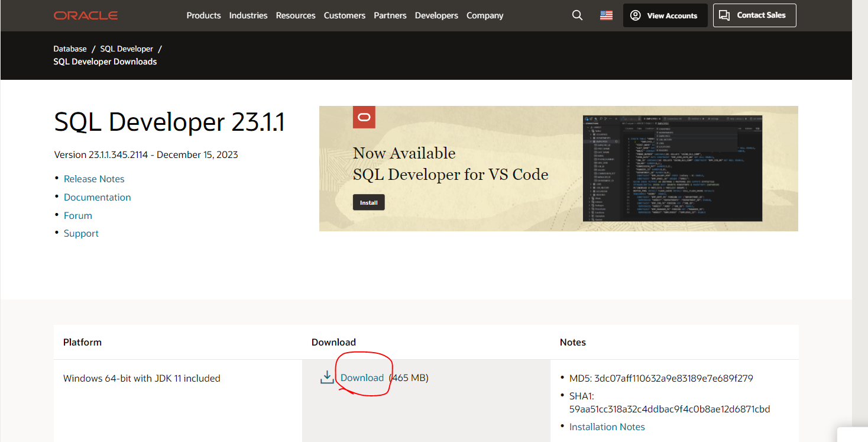Open the Documentation link
868x442 pixels.
coord(98,197)
